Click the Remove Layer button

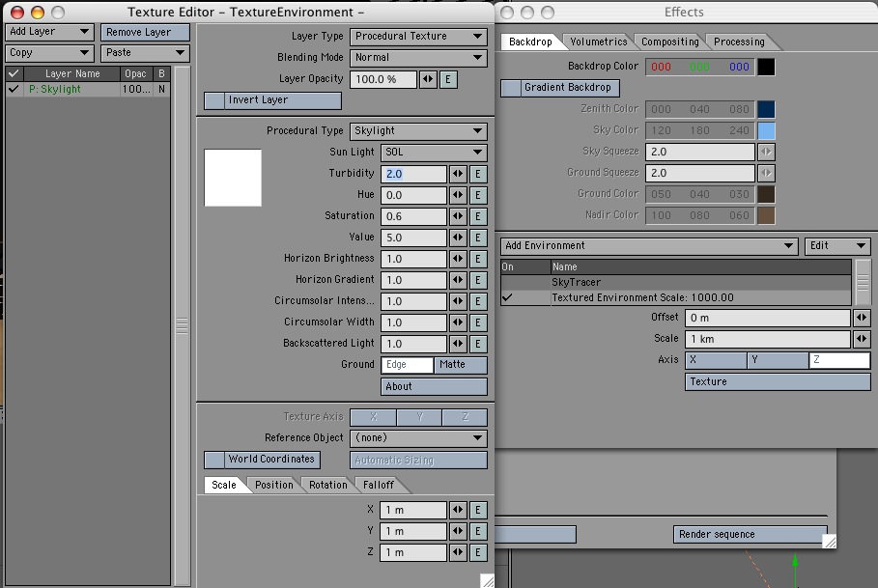(x=145, y=33)
